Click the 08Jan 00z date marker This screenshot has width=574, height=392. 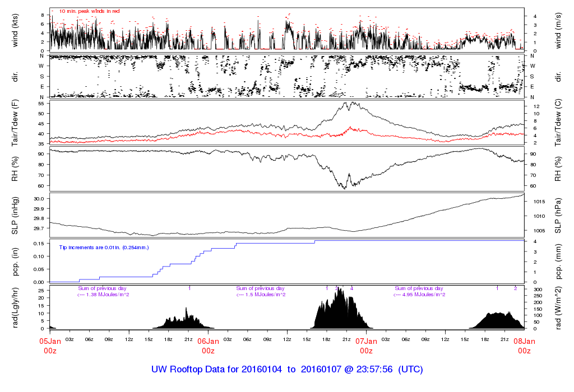[x=524, y=346]
